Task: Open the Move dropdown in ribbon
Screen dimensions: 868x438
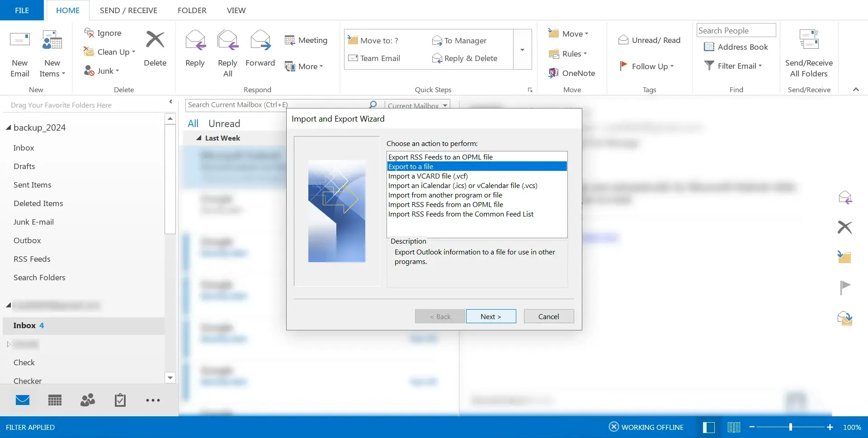Action: click(x=568, y=33)
